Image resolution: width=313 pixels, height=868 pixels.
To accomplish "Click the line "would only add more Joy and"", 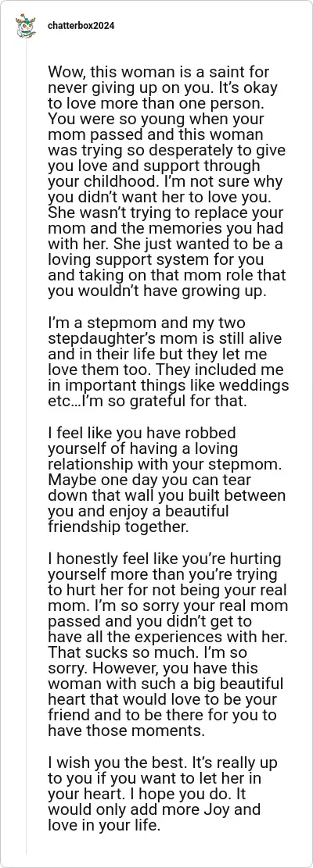I will coord(154,809).
